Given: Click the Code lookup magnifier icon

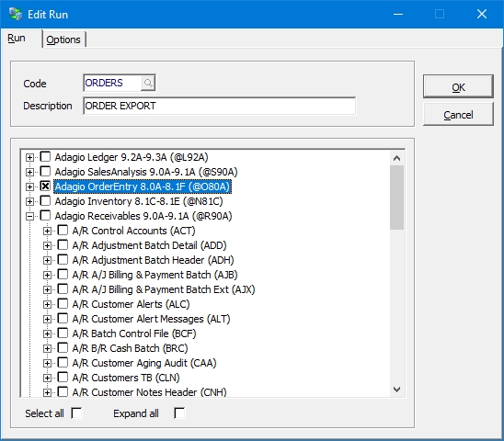Looking at the screenshot, I should 148,84.
